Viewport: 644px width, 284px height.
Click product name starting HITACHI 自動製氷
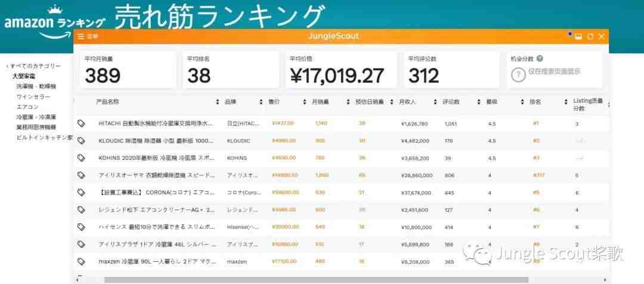[156, 124]
